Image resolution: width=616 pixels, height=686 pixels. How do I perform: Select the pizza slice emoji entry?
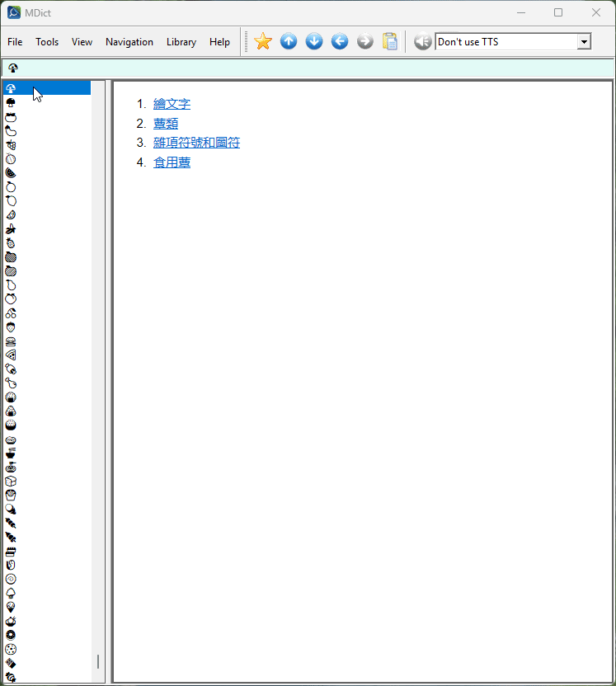(x=11, y=355)
